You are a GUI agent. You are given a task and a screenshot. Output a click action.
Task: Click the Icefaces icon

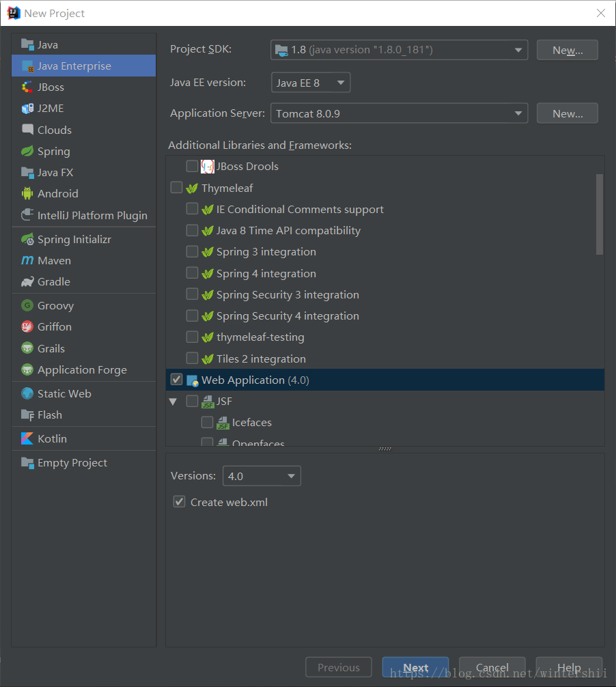pos(223,423)
